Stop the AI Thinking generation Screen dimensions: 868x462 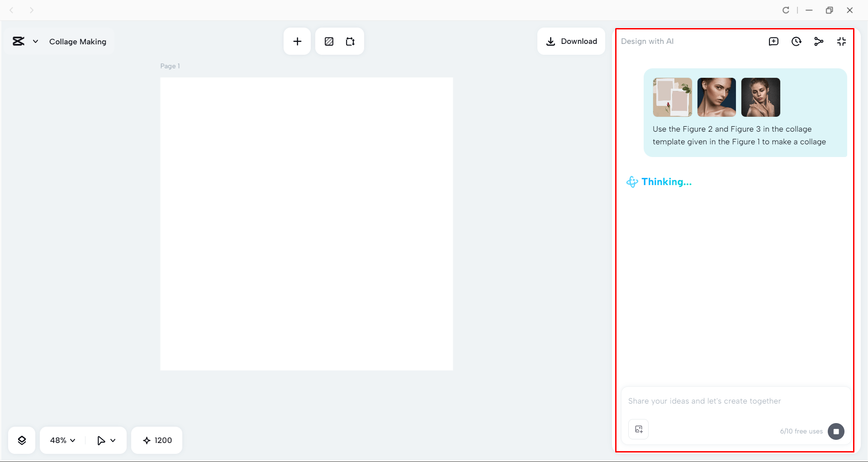836,431
